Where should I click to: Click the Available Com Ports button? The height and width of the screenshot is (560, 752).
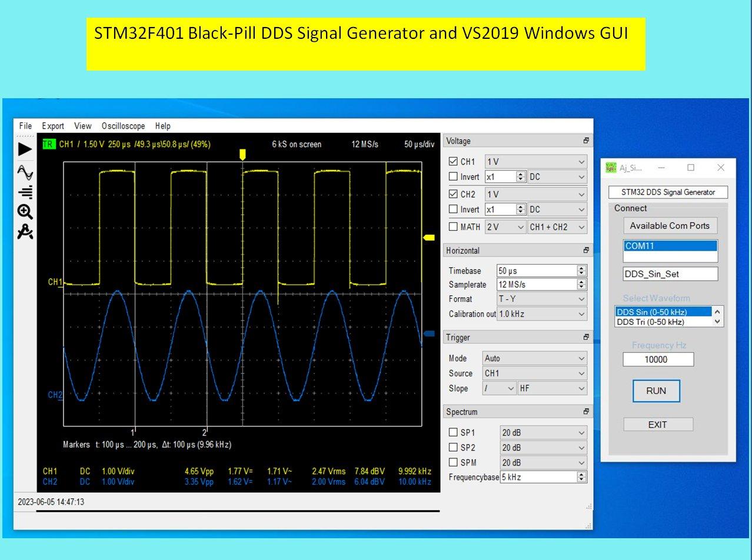coord(670,225)
